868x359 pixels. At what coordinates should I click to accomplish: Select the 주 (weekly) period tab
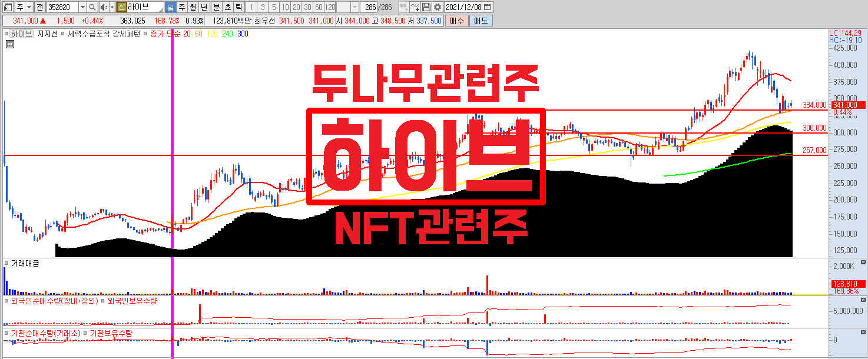181,7
